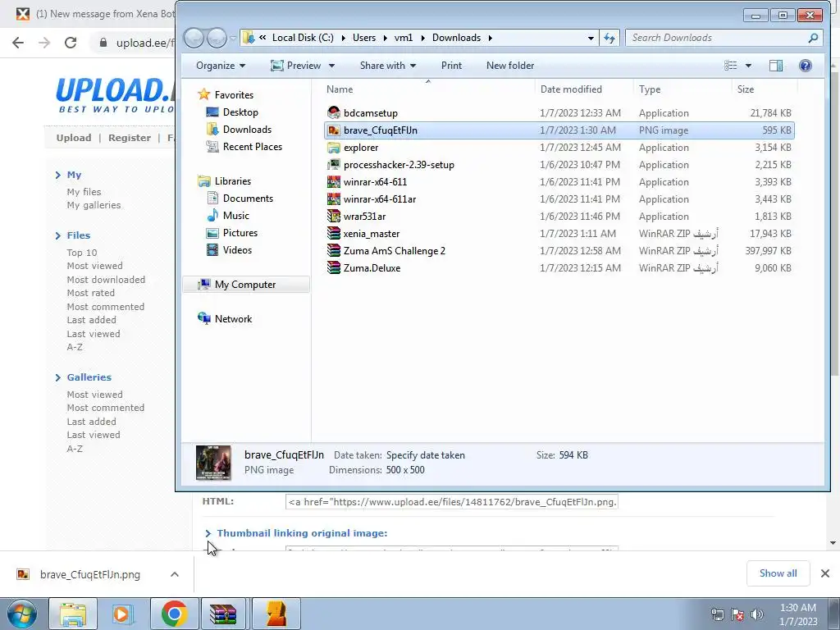Open the Upload link on upload.ee

73,138
